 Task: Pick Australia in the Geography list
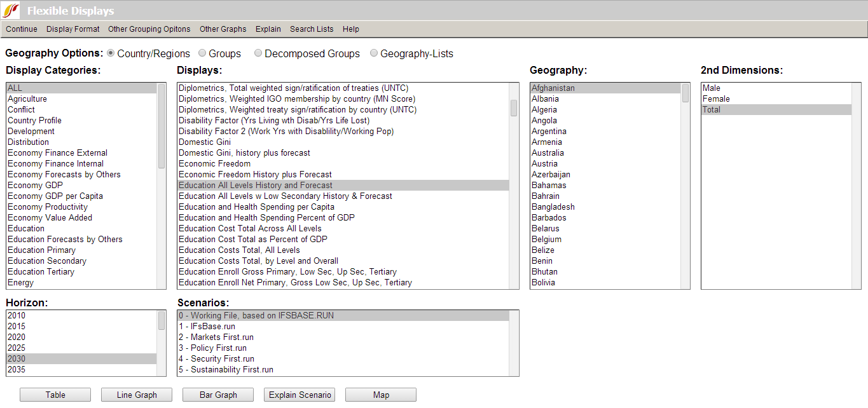pos(548,153)
